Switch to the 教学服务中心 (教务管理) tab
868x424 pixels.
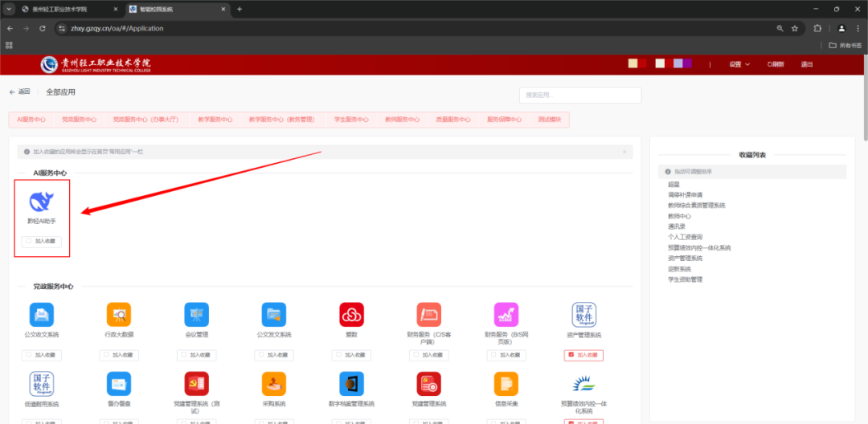(x=282, y=120)
